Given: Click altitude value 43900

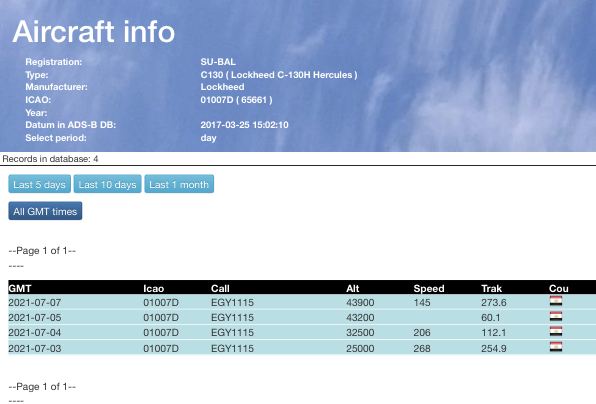Looking at the screenshot, I should 360,303.
